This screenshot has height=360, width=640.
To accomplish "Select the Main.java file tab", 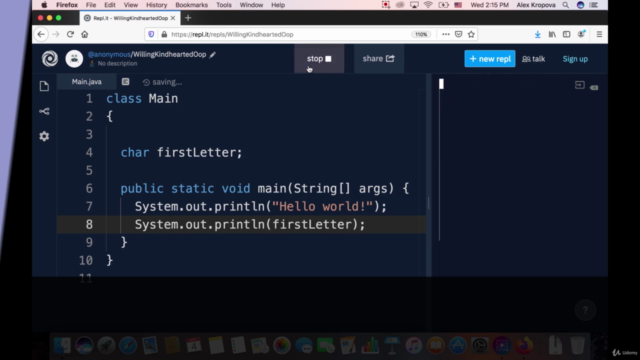I will [87, 82].
